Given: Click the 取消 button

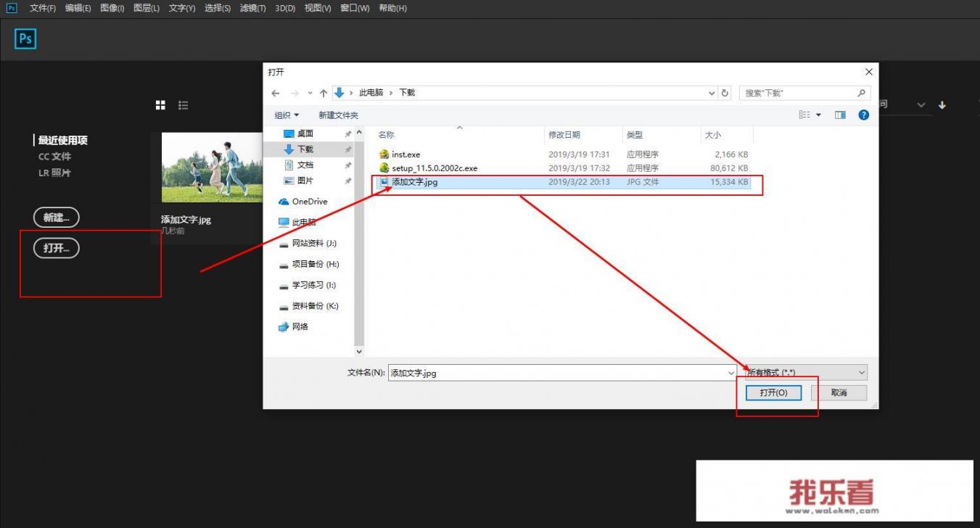Looking at the screenshot, I should [839, 392].
